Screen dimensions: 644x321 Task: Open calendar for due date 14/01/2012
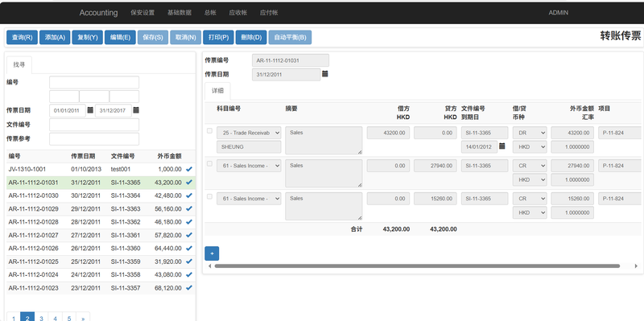point(502,146)
